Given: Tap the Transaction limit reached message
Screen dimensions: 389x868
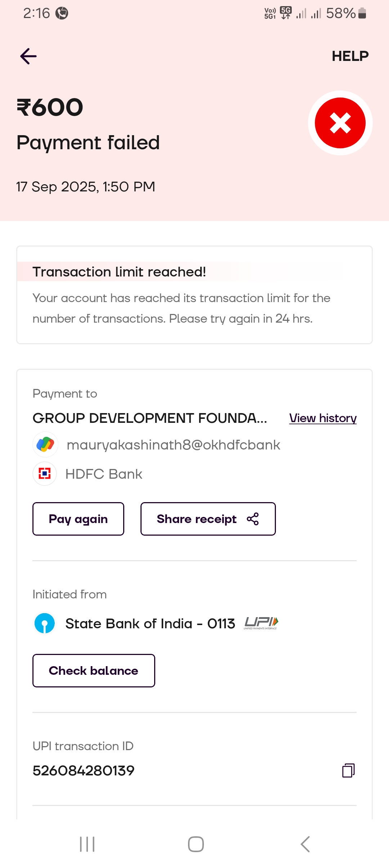Looking at the screenshot, I should pos(119,272).
